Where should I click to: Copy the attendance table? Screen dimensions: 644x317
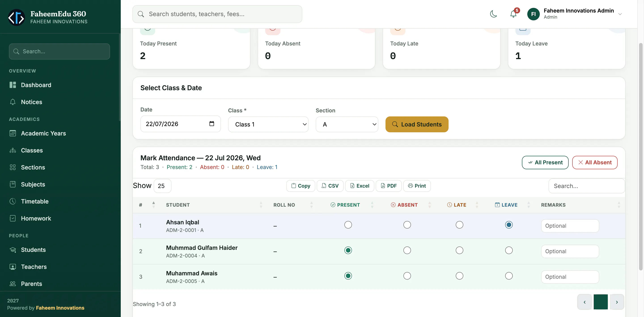(301, 186)
